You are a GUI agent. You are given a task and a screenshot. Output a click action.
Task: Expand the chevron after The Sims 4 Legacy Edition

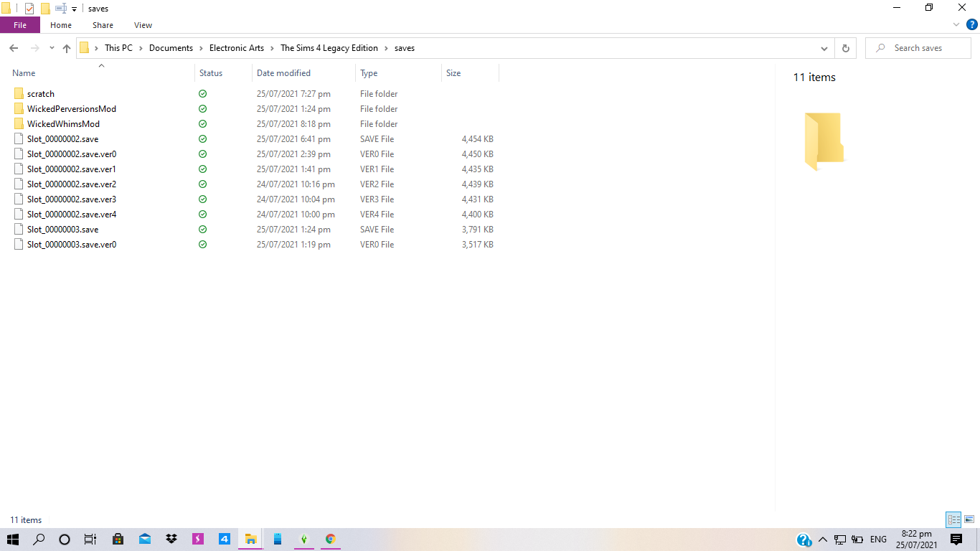(x=387, y=48)
